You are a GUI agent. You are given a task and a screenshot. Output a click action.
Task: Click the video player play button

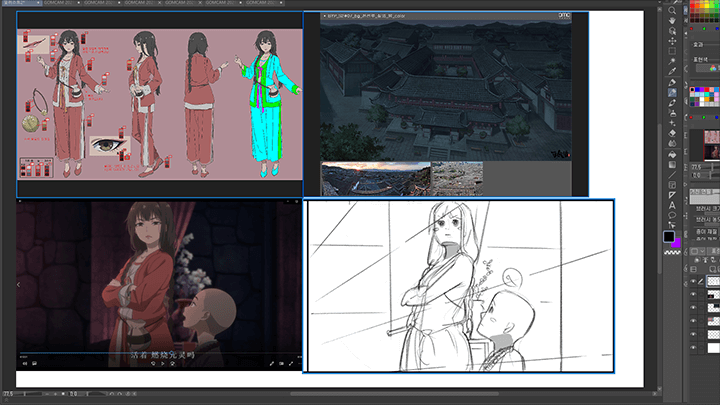[x=163, y=364]
